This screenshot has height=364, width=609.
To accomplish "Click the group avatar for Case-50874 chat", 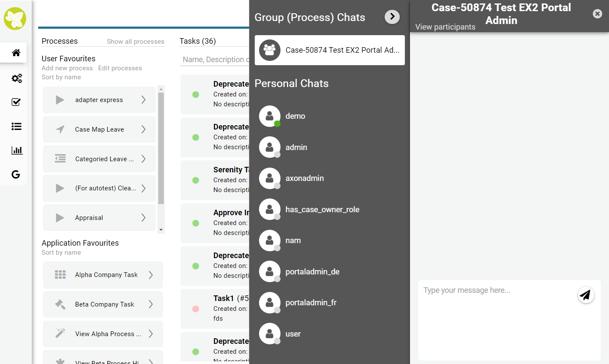I will (269, 50).
